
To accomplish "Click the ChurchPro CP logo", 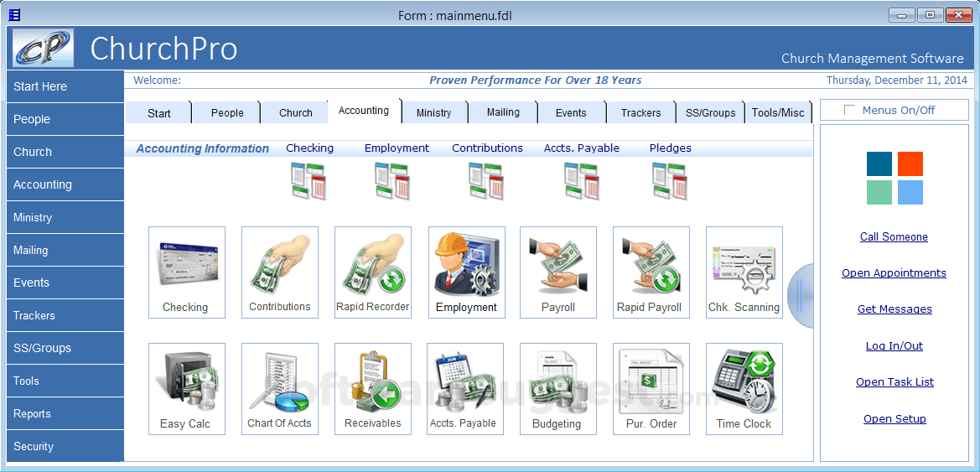I will pyautogui.click(x=43, y=48).
